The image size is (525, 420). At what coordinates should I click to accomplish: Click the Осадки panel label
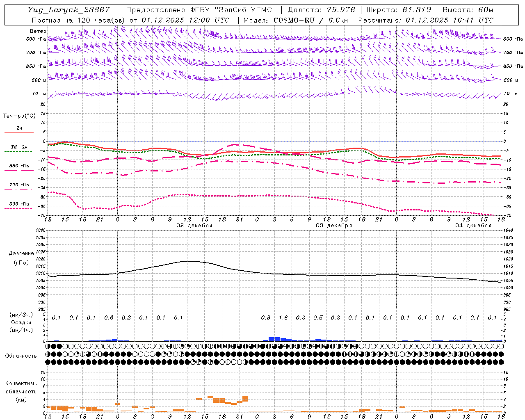click(x=21, y=322)
